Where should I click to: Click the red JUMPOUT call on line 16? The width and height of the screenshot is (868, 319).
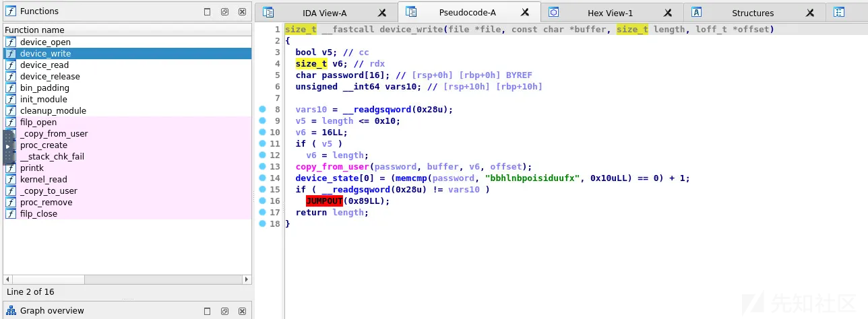click(x=324, y=201)
